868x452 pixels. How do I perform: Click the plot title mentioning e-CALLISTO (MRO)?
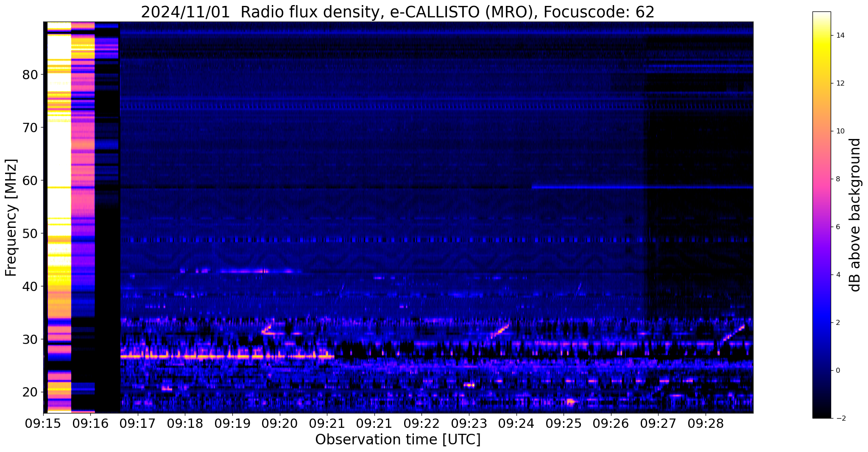[x=398, y=12]
